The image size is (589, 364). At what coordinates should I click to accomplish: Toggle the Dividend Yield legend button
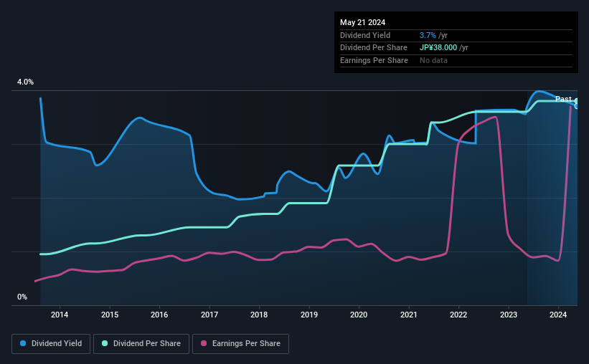coord(51,344)
